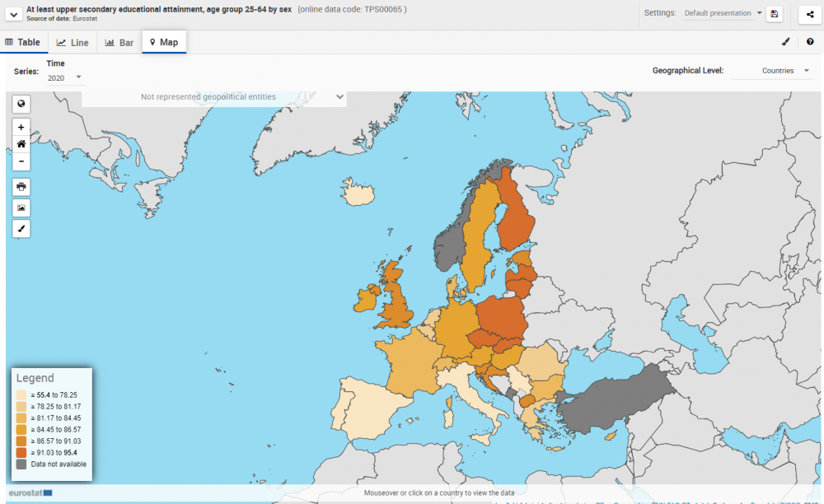Viewport: 824px width, 504px height.
Task: Open the Time 2020 dropdown
Action: (64, 77)
